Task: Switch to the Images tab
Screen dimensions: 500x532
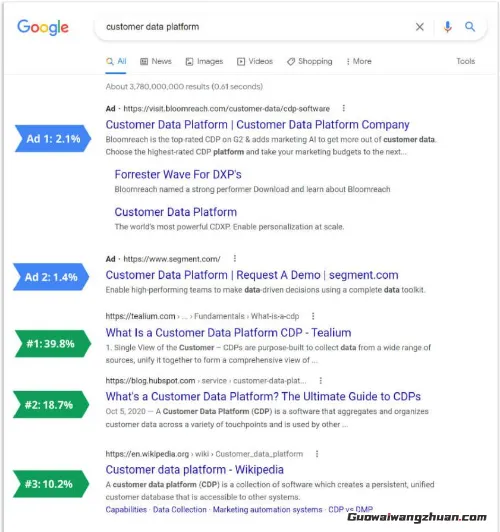Action: point(204,61)
